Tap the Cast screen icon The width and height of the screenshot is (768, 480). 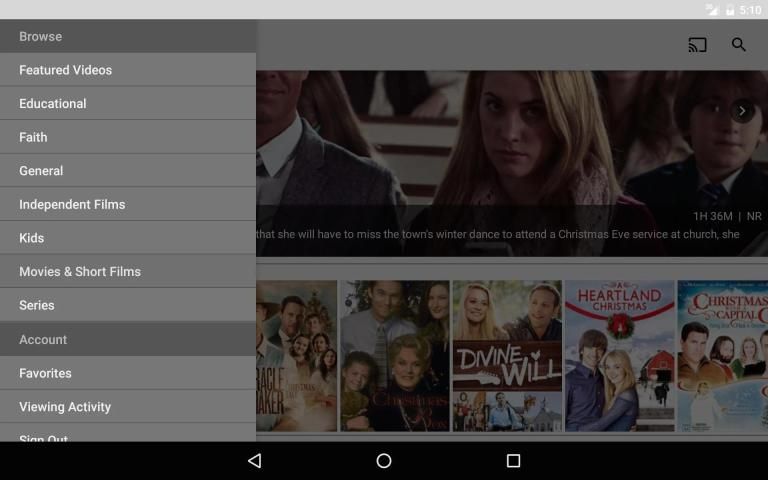pyautogui.click(x=697, y=45)
